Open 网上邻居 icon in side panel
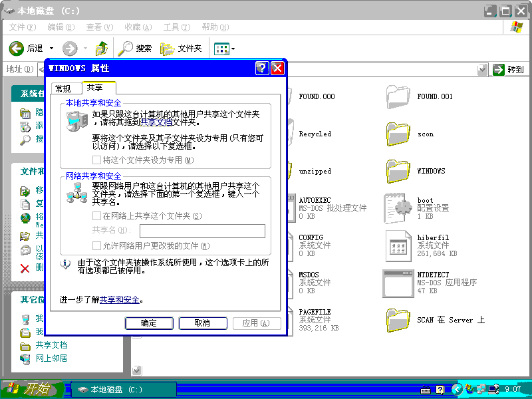Viewport: 532px width, 399px height. (25, 358)
